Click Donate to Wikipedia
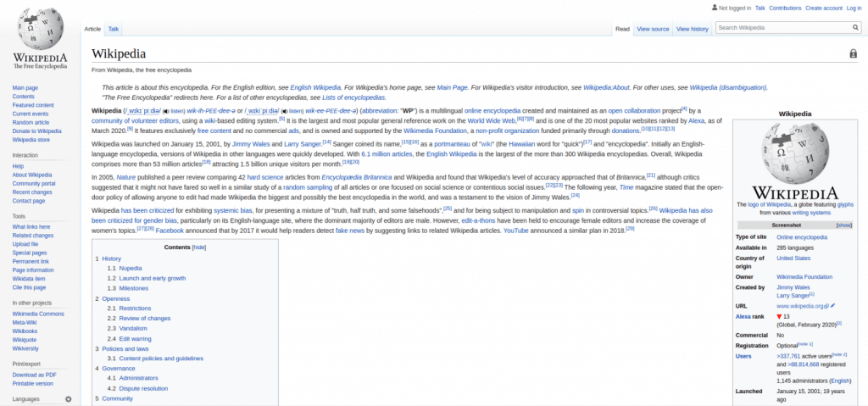 coord(36,131)
